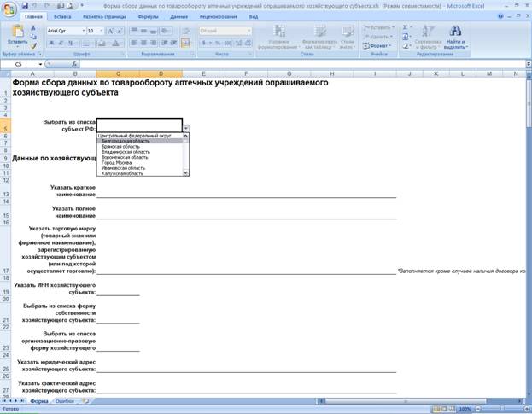Open the round Office button menu
This screenshot has width=532, height=414.
point(9,9)
